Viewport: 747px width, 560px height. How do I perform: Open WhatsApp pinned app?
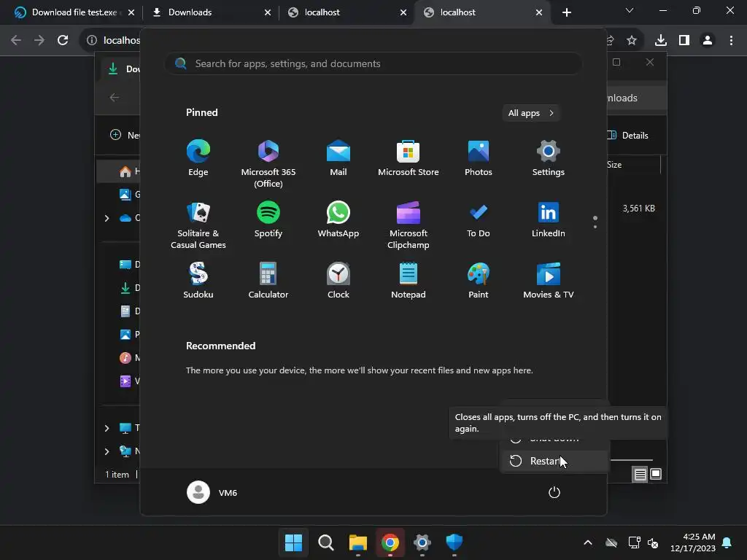click(338, 219)
